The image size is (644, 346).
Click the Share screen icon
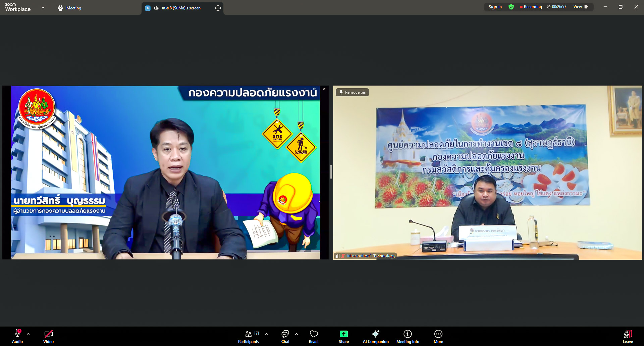(x=343, y=334)
